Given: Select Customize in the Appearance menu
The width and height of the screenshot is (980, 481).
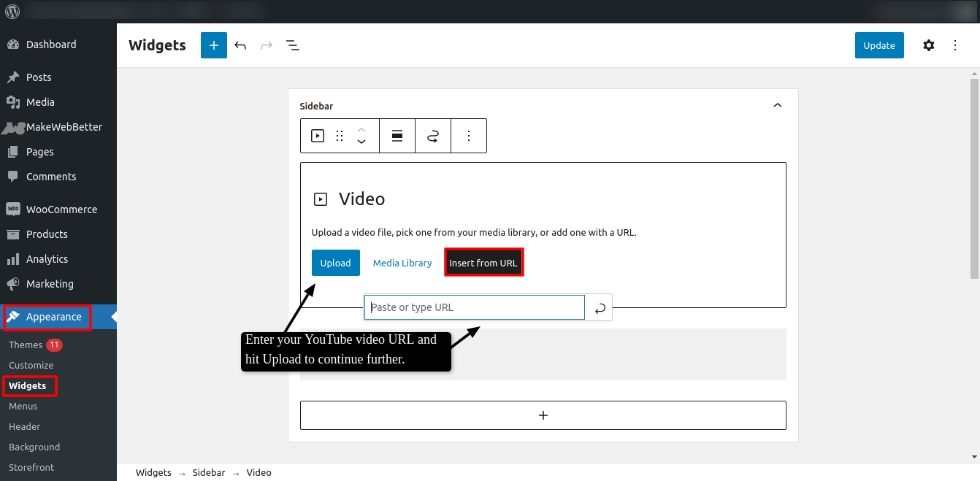Looking at the screenshot, I should [x=31, y=365].
